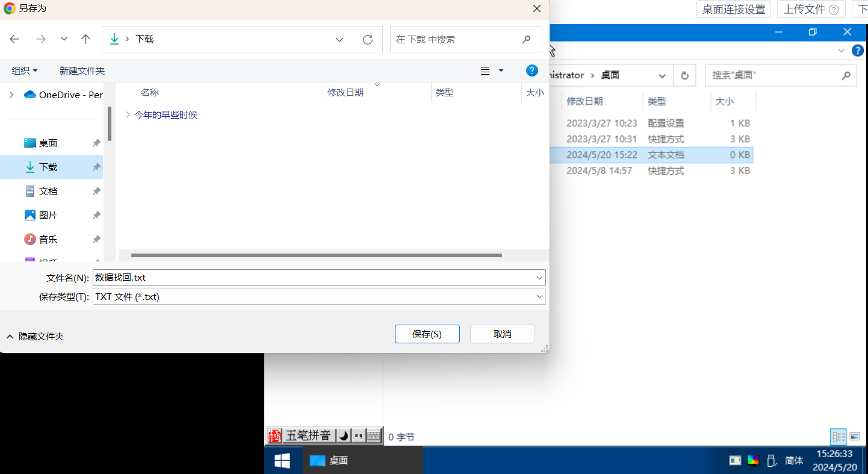868x474 pixels.
Task: Click the 文件名 input field
Action: (x=313, y=278)
